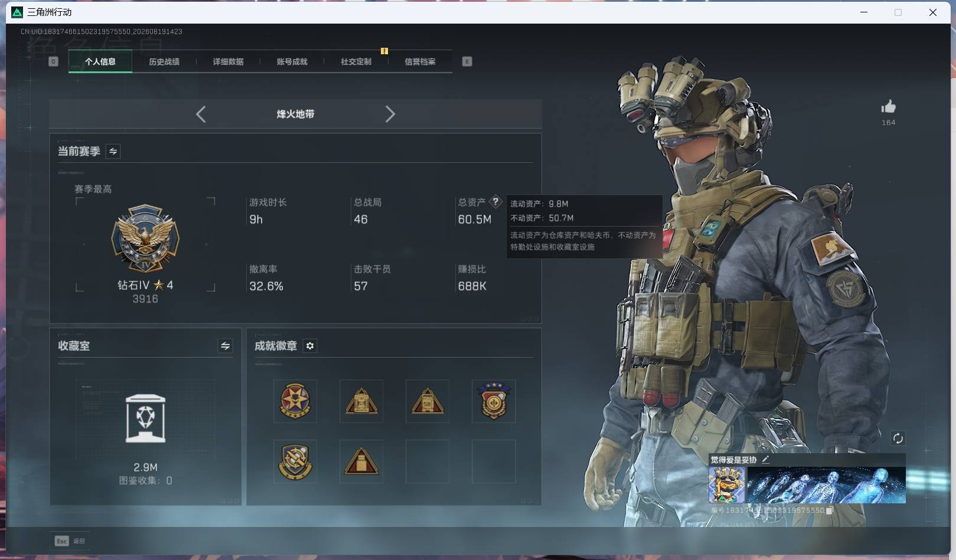The height and width of the screenshot is (560, 956).
Task: Select the red star medal badge
Action: 295,401
